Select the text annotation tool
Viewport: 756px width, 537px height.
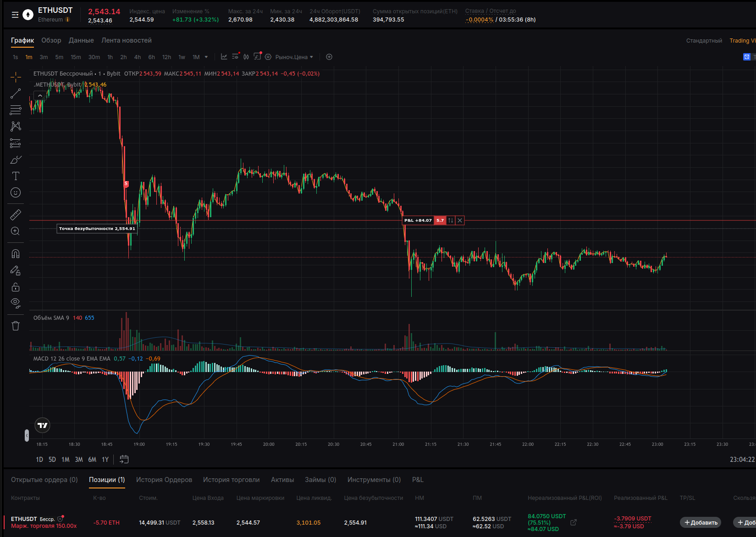16,176
